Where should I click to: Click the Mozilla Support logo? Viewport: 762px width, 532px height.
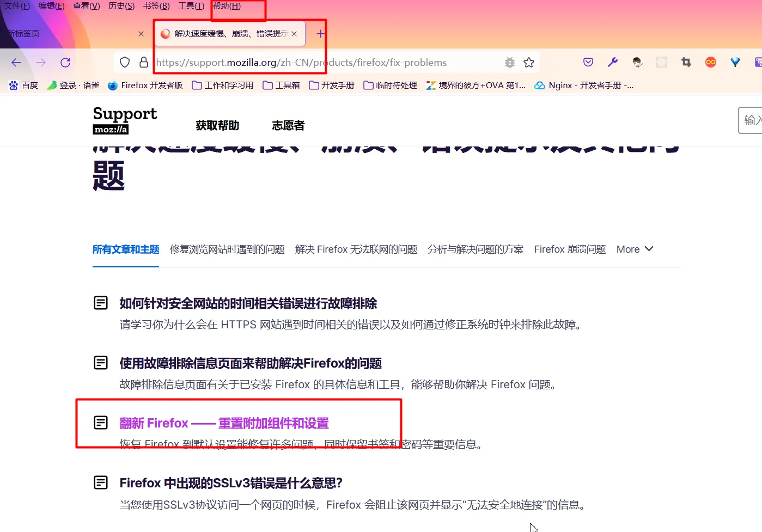pos(125,120)
